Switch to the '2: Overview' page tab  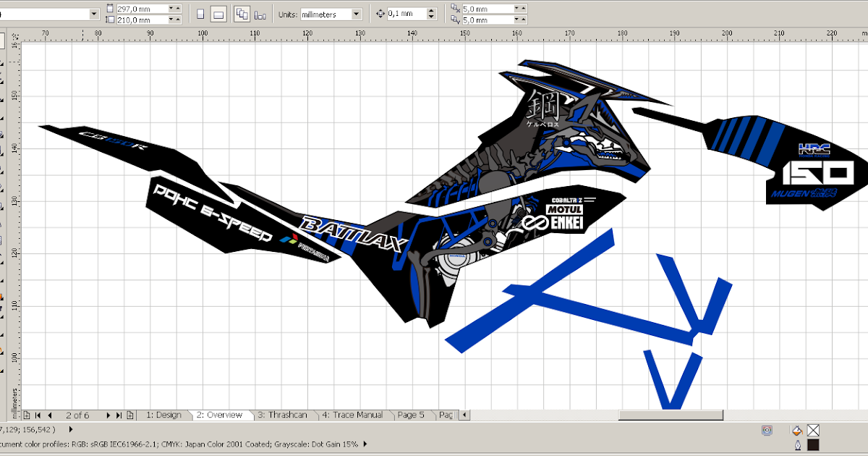tap(219, 415)
